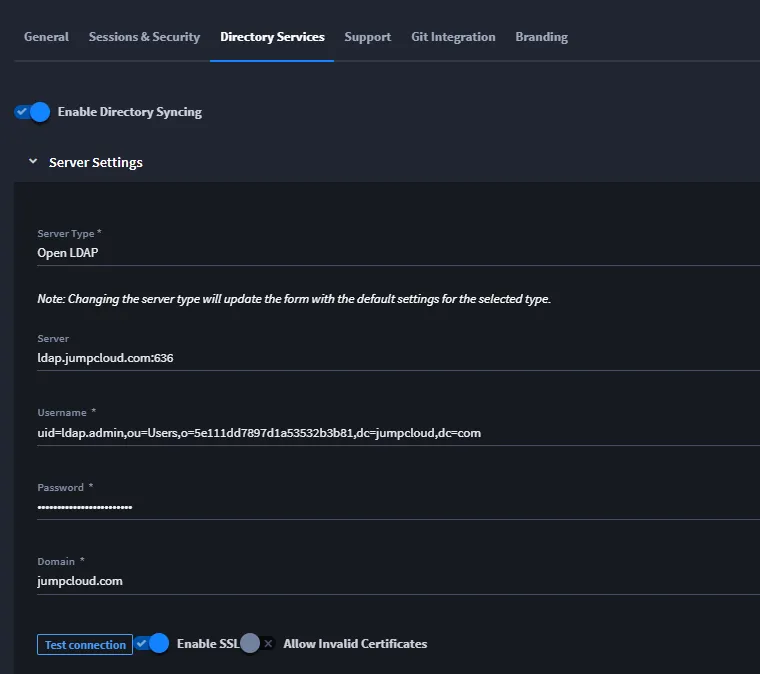Image resolution: width=760 pixels, height=674 pixels.
Task: Click the Enable Directory Syncing label
Action: (129, 112)
